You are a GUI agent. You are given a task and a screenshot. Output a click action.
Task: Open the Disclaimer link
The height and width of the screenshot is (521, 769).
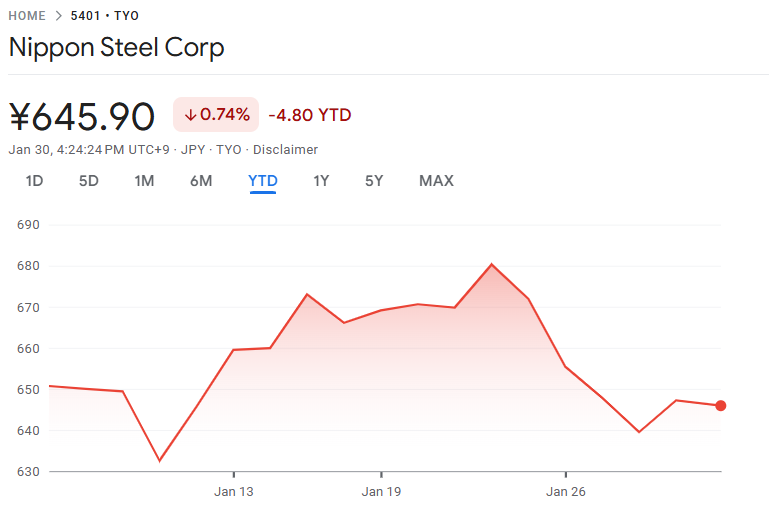tap(285, 150)
